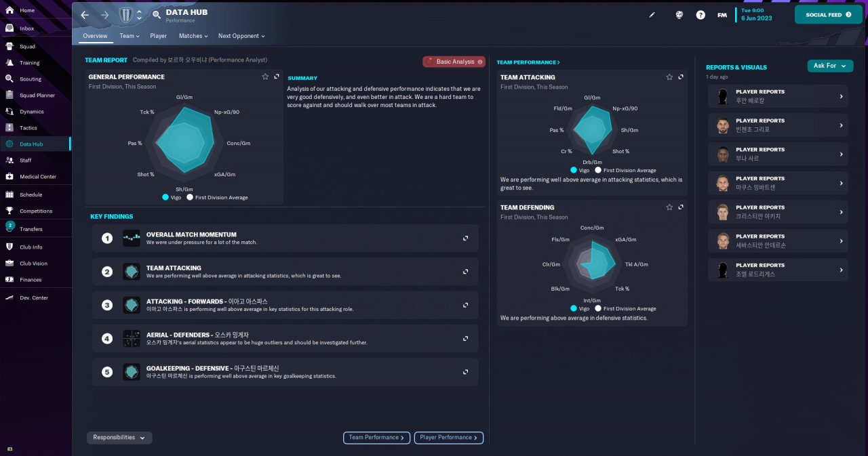Open the Staff sidebar icon

[9, 160]
